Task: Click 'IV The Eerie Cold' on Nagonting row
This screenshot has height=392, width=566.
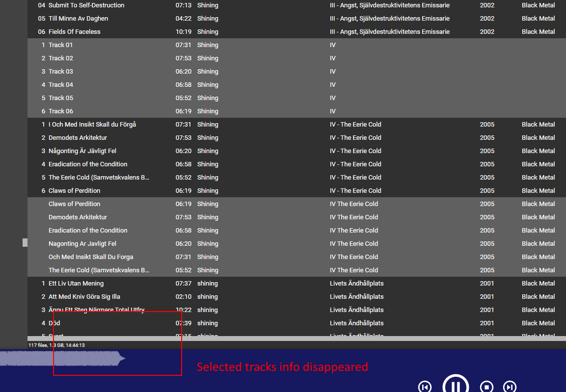Action: pos(354,244)
